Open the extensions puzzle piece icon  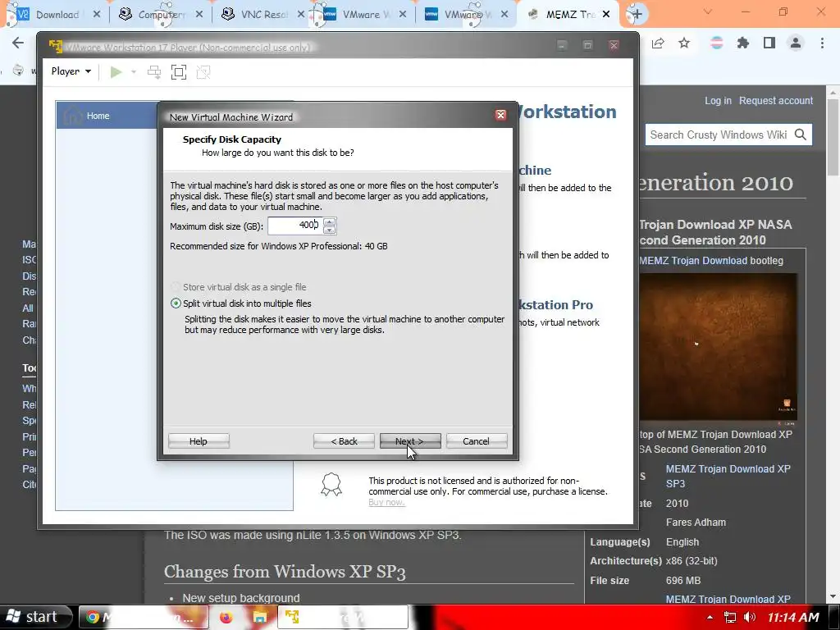(x=742, y=43)
